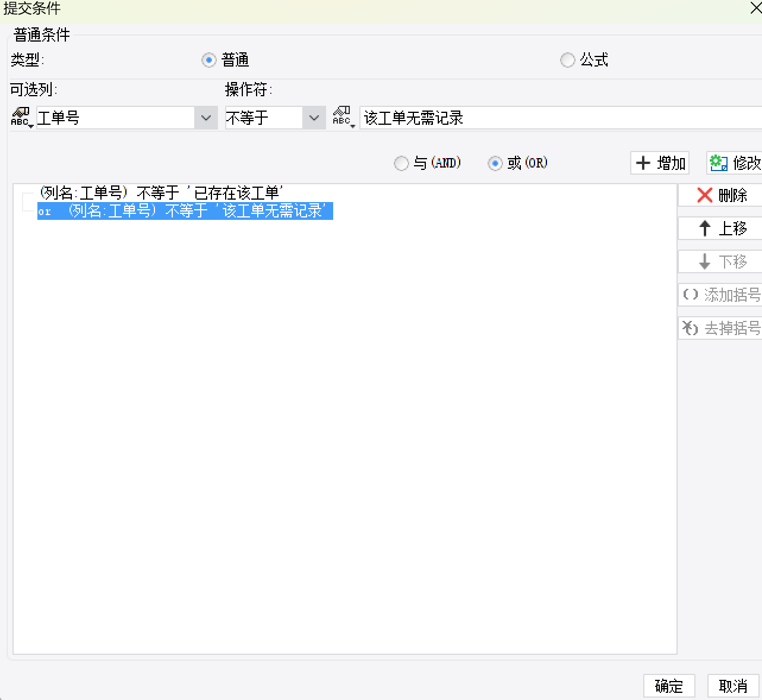Click the up arrow icon for 上移
Screen dimensions: 762x700
705,228
